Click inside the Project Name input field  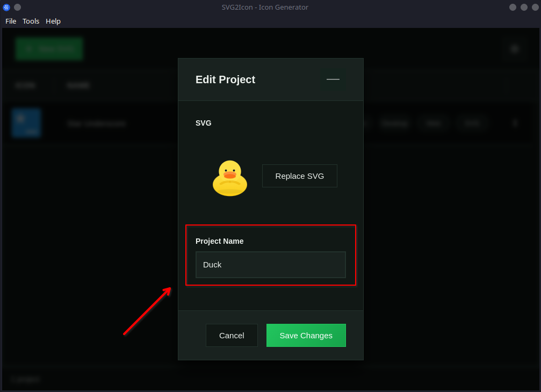[270, 264]
